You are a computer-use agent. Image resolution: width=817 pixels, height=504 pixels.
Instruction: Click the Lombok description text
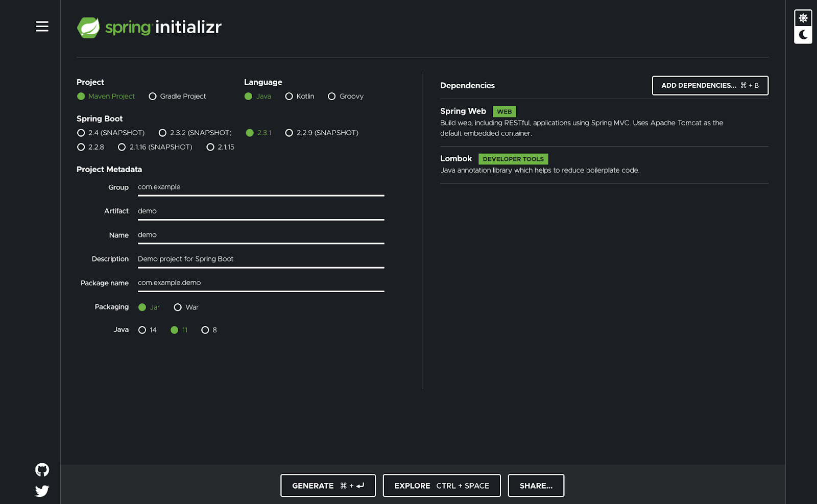540,171
